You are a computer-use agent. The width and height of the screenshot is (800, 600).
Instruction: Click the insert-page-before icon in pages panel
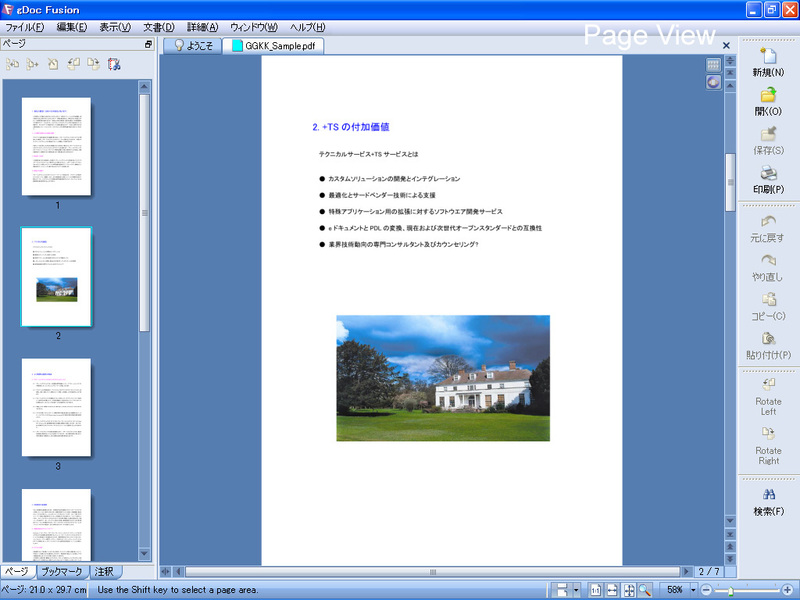tap(12, 64)
